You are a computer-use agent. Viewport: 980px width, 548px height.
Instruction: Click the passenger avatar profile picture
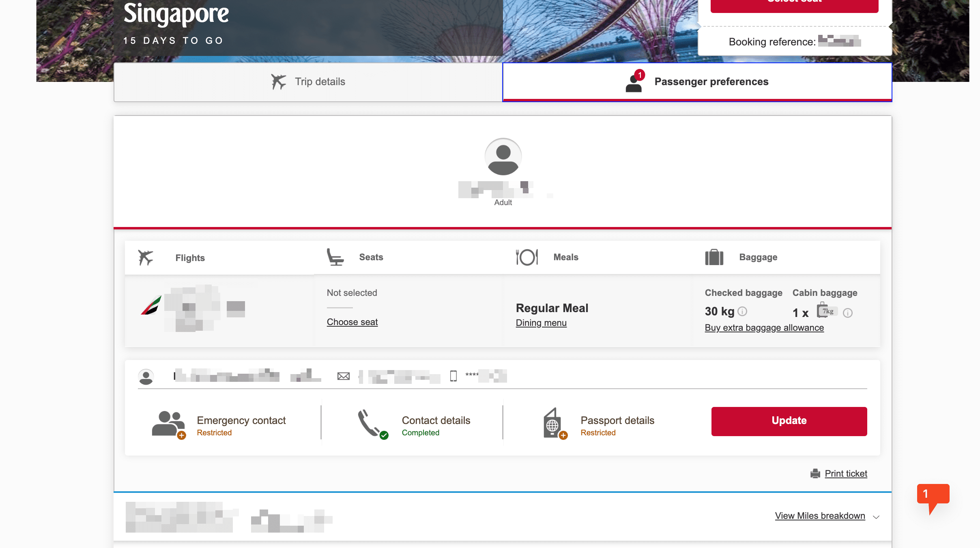[503, 157]
